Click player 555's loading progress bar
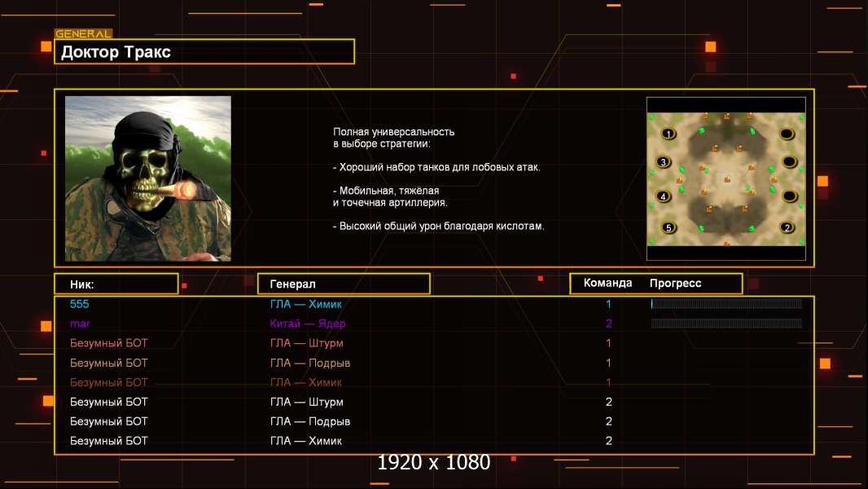 click(x=726, y=303)
